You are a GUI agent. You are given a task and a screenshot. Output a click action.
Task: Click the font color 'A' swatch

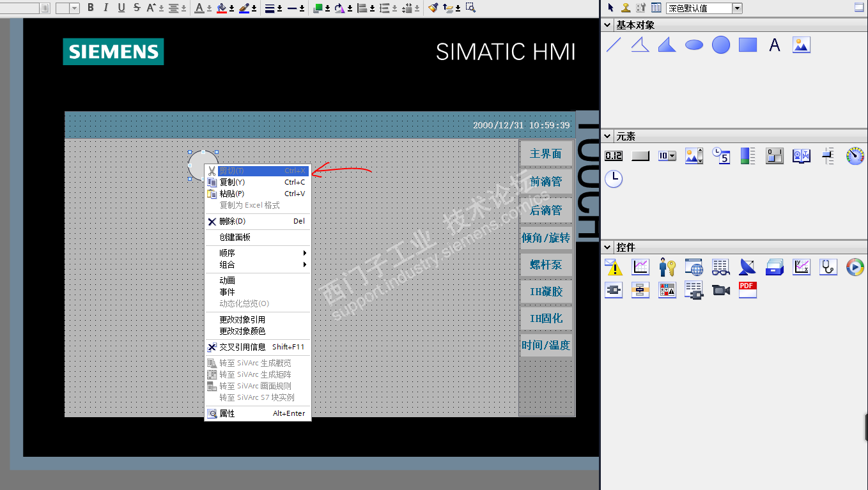[x=199, y=8]
